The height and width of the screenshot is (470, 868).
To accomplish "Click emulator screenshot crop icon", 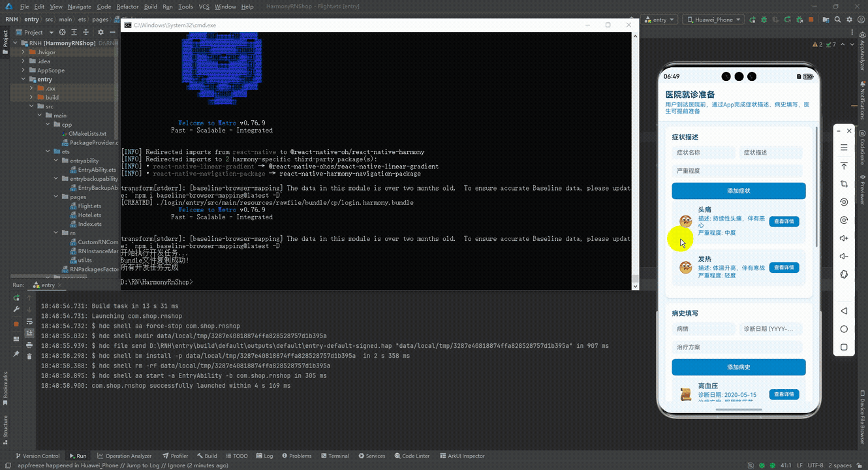I will pos(844,184).
